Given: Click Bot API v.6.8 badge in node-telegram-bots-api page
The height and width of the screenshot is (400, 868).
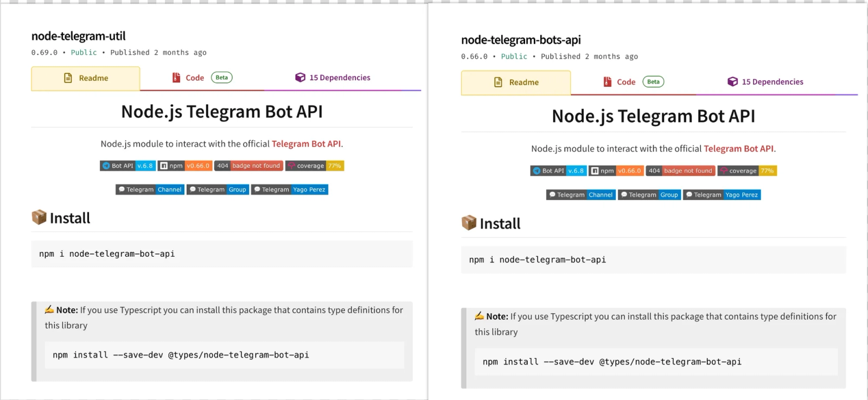Looking at the screenshot, I should point(559,171).
